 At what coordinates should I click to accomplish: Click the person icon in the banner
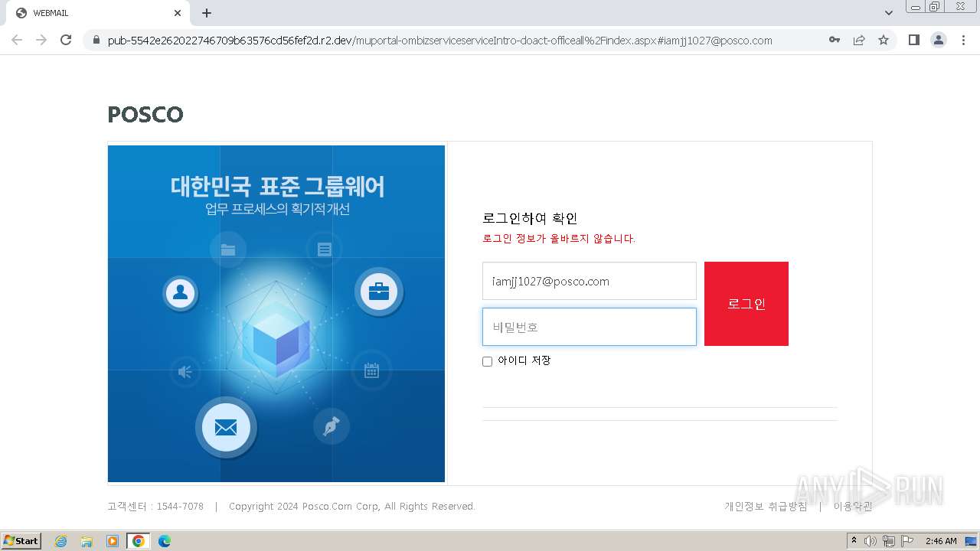tap(181, 292)
